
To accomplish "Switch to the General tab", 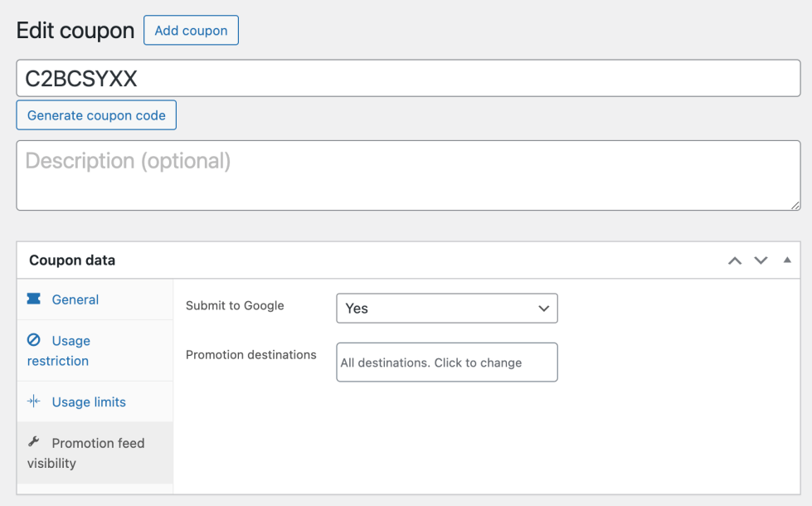I will [x=75, y=299].
